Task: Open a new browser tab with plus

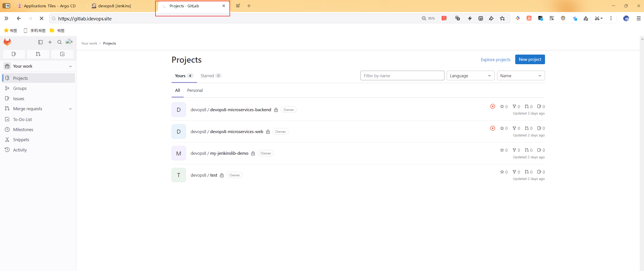Action: [249, 6]
